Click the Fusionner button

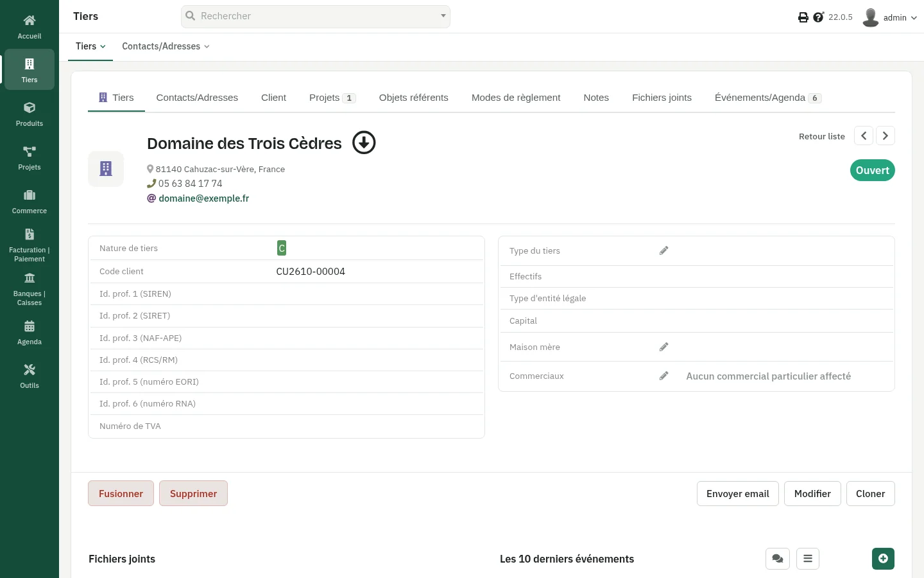(121, 493)
